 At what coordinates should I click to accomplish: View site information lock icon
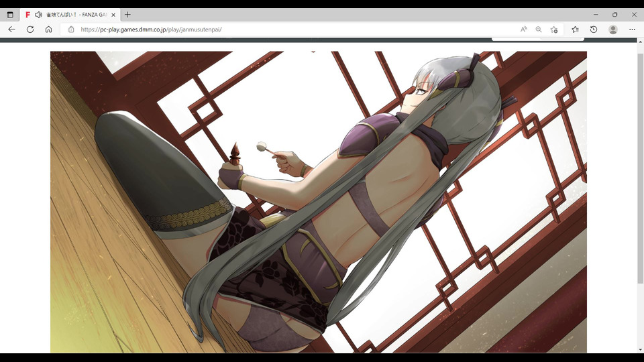pyautogui.click(x=71, y=29)
